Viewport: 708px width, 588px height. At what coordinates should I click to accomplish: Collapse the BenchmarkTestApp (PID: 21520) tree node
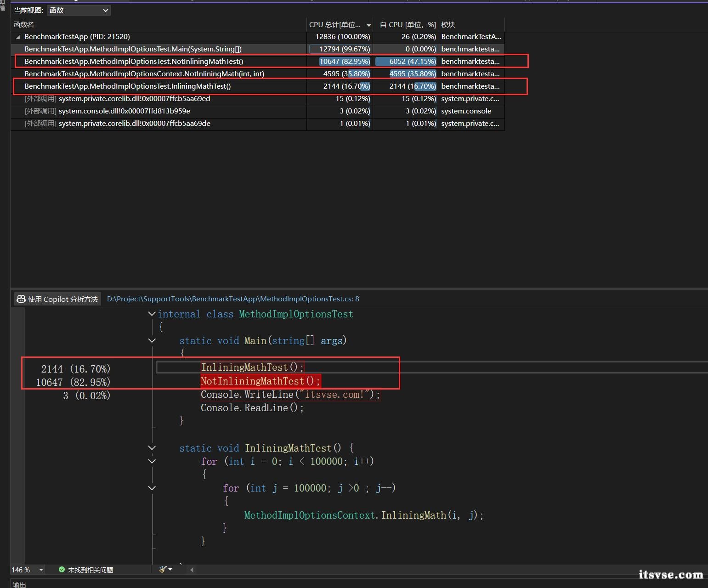pos(18,37)
